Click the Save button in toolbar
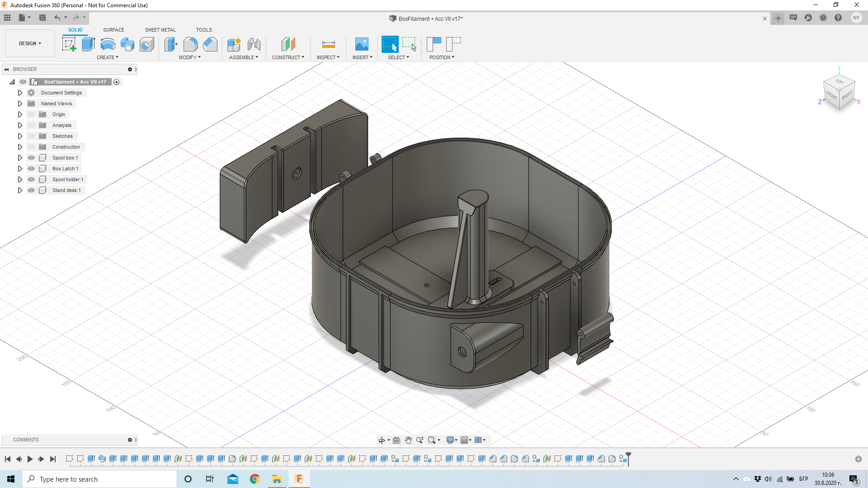 click(x=42, y=18)
